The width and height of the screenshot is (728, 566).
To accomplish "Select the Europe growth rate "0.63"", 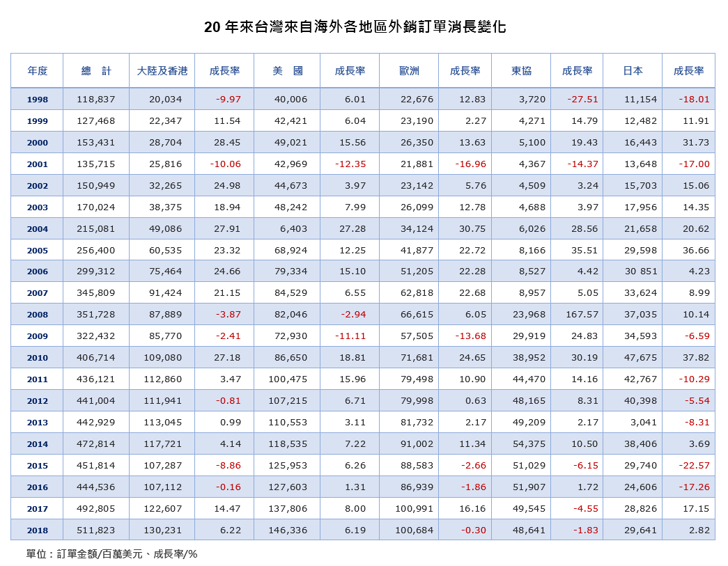I will (475, 401).
